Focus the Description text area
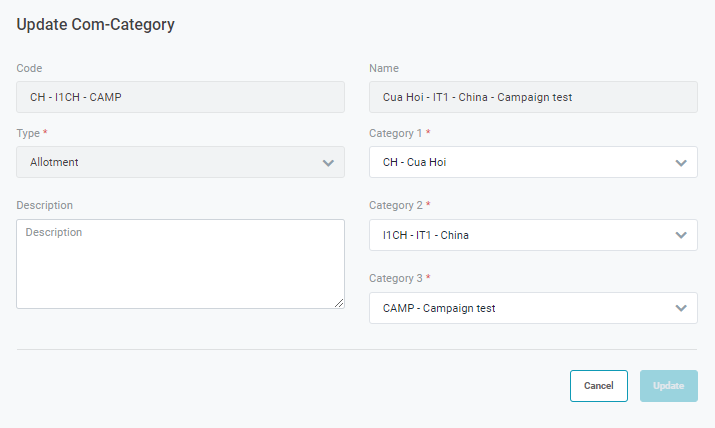This screenshot has width=715, height=428. click(180, 264)
